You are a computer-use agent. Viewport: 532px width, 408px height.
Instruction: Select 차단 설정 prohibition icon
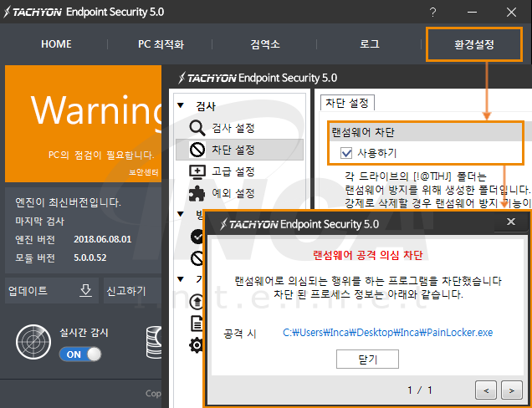pyautogui.click(x=197, y=150)
